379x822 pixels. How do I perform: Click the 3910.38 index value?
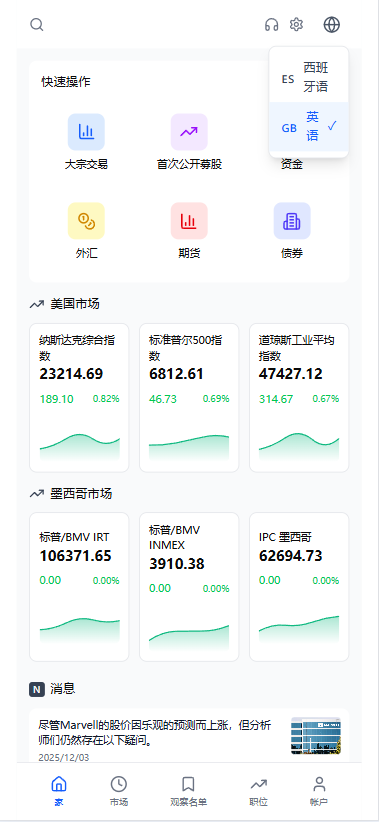[x=177, y=564]
